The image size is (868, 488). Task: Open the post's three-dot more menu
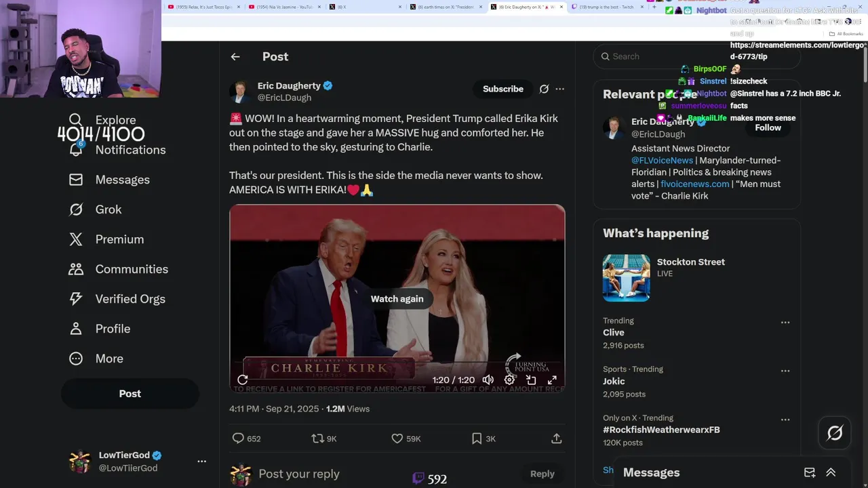559,89
